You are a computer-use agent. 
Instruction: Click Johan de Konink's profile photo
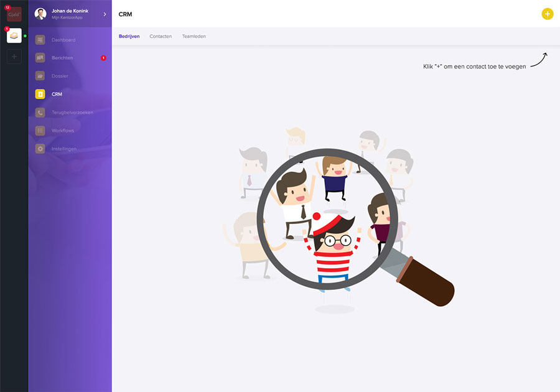[x=40, y=14]
